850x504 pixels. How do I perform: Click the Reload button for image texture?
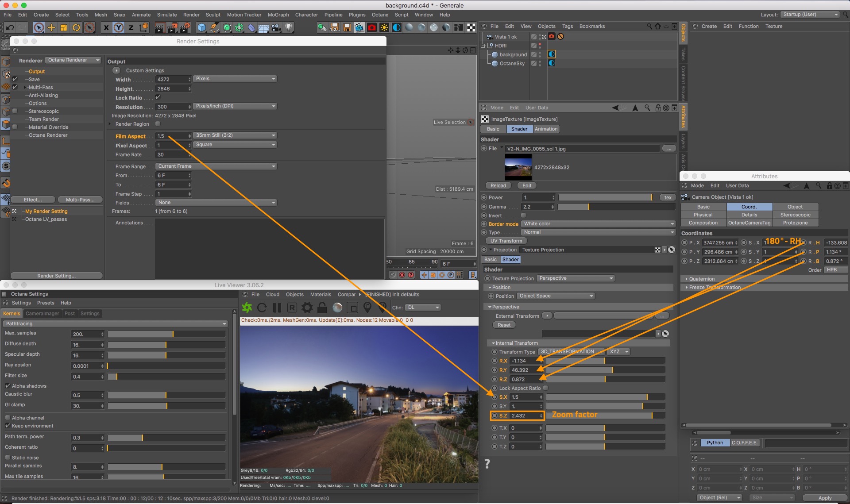coord(498,185)
